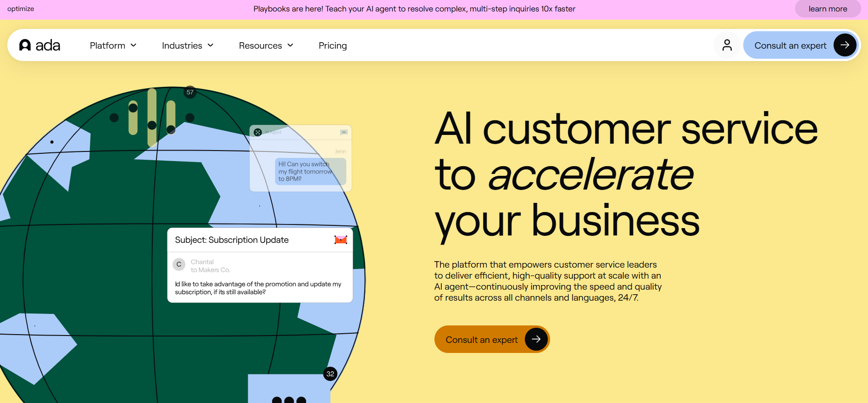The width and height of the screenshot is (868, 403).
Task: Click the arrow icon in the orange hero button
Action: tap(536, 339)
